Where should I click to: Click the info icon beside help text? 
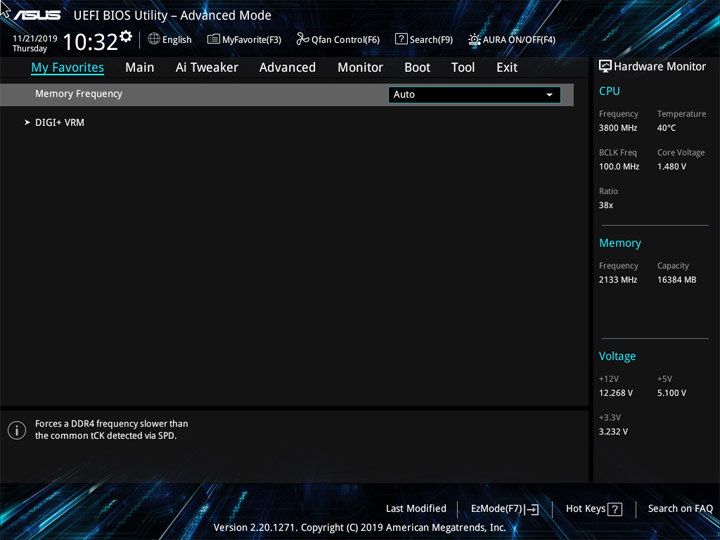tap(17, 430)
